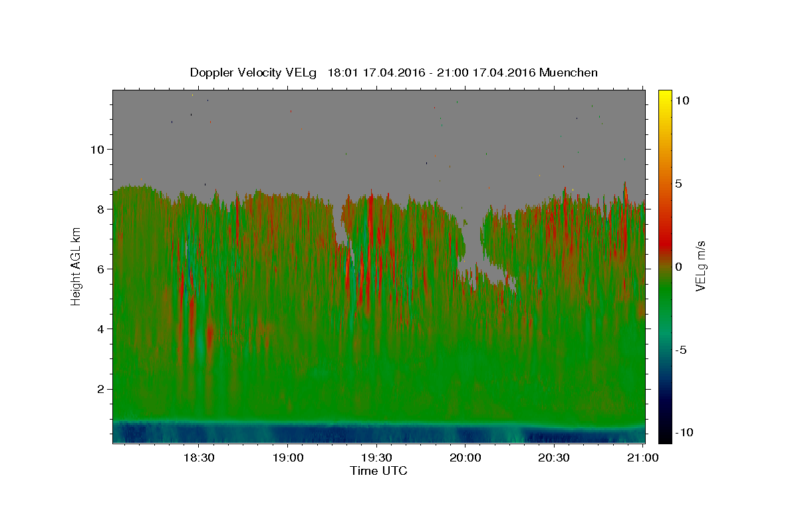Click the 19:30 time axis label
Screen dimensions: 798x532
click(x=376, y=458)
